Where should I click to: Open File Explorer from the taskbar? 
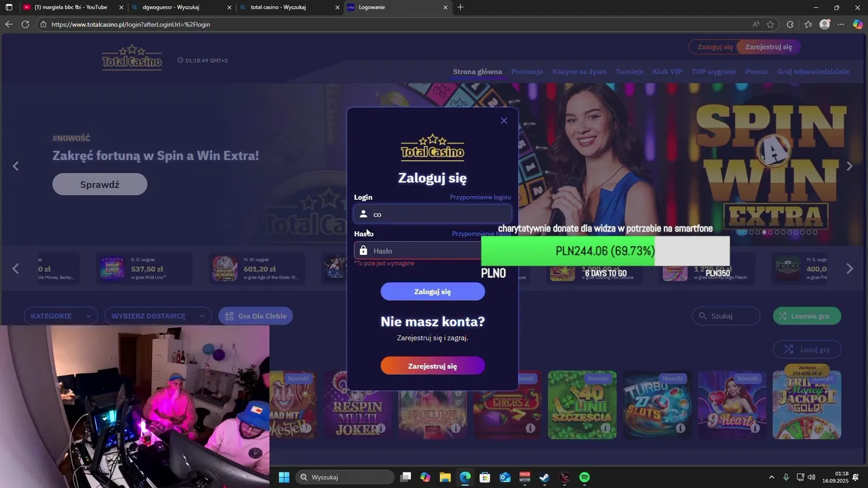coord(446,477)
